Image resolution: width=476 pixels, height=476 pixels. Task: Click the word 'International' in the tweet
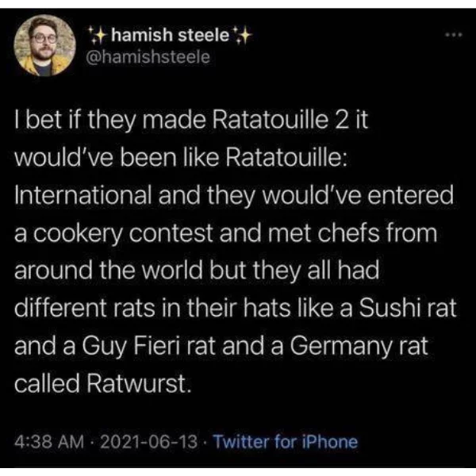pyautogui.click(x=83, y=195)
